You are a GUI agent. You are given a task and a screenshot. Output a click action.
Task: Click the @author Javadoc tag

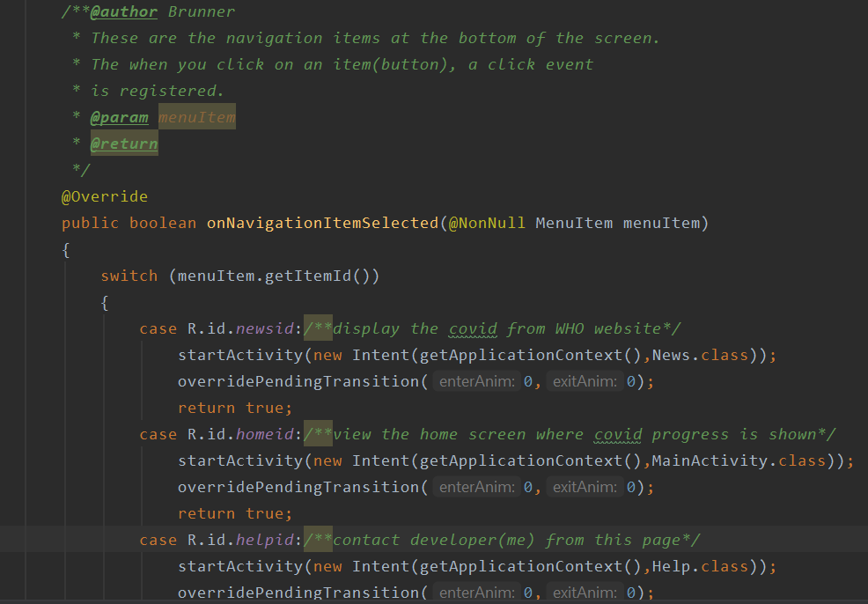click(x=124, y=11)
